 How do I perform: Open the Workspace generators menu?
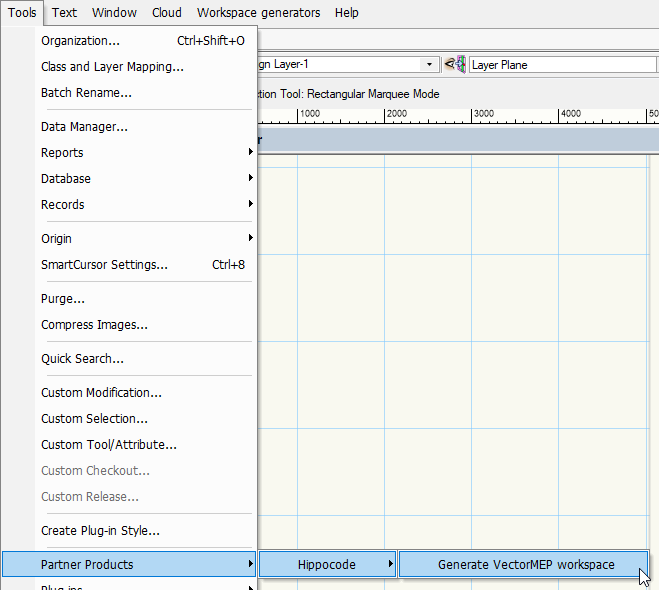tap(258, 13)
